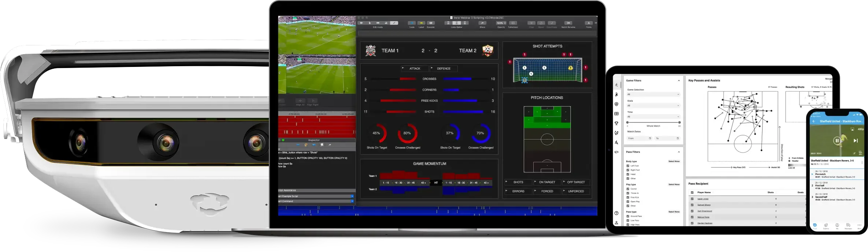This screenshot has width=868, height=252.
Task: Select the pencil Edit mode icon
Action: tap(394, 23)
